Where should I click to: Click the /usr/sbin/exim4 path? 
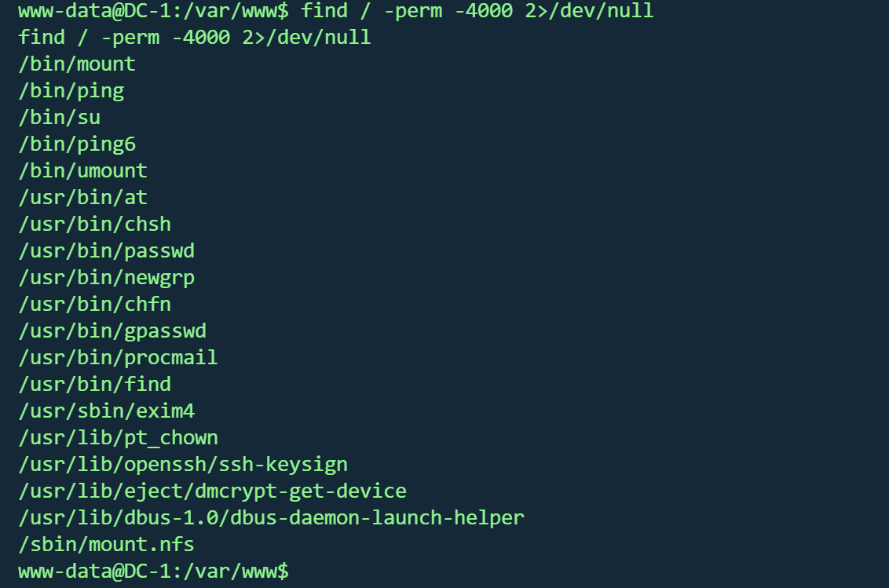click(x=107, y=411)
